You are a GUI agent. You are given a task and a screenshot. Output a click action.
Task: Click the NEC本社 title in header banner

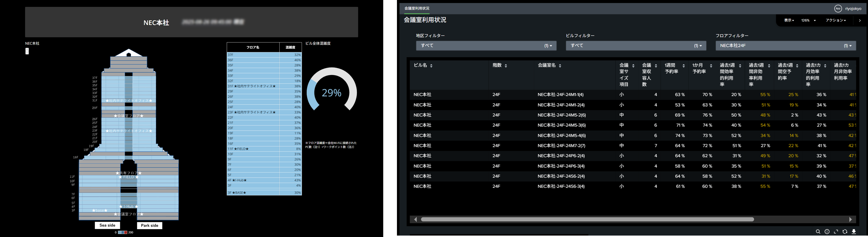156,23
